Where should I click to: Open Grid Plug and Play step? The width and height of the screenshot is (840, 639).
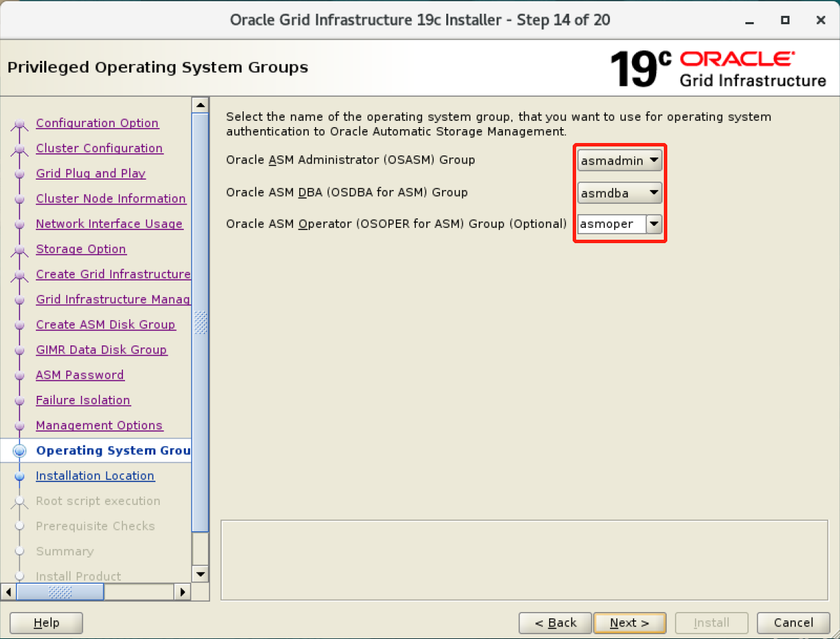pos(90,173)
